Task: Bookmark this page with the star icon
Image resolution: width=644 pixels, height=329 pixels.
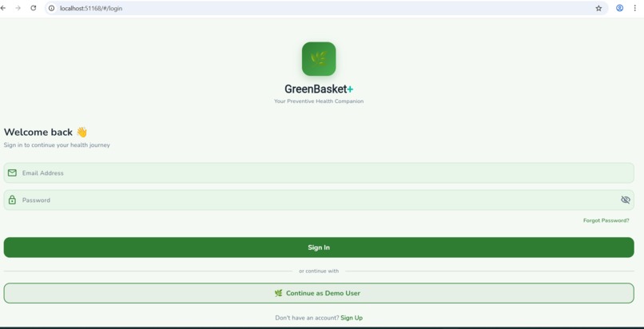Action: click(598, 8)
